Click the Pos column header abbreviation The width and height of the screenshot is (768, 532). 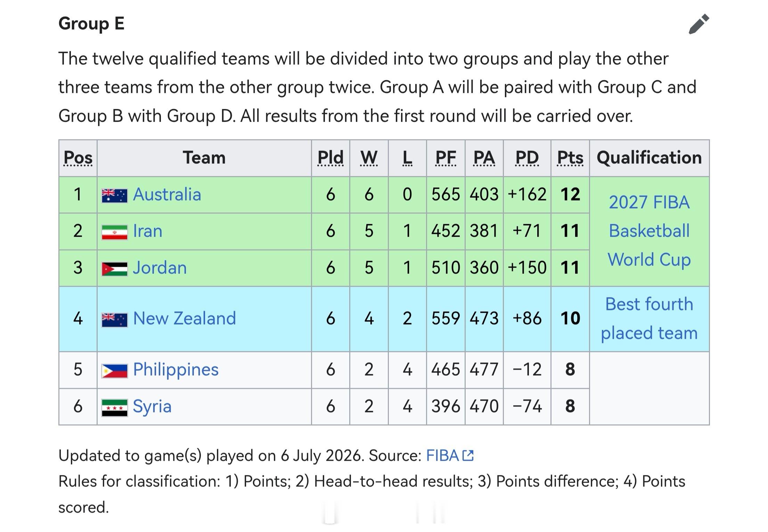pyautogui.click(x=78, y=158)
